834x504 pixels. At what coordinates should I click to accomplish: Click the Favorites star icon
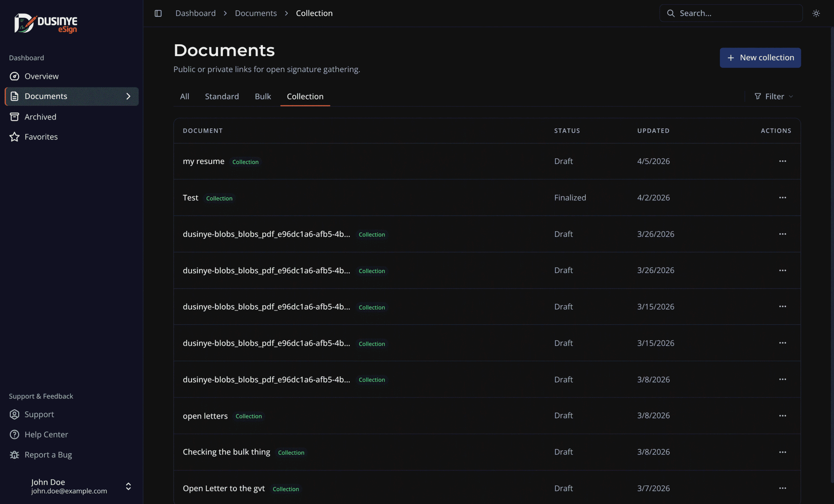14,137
